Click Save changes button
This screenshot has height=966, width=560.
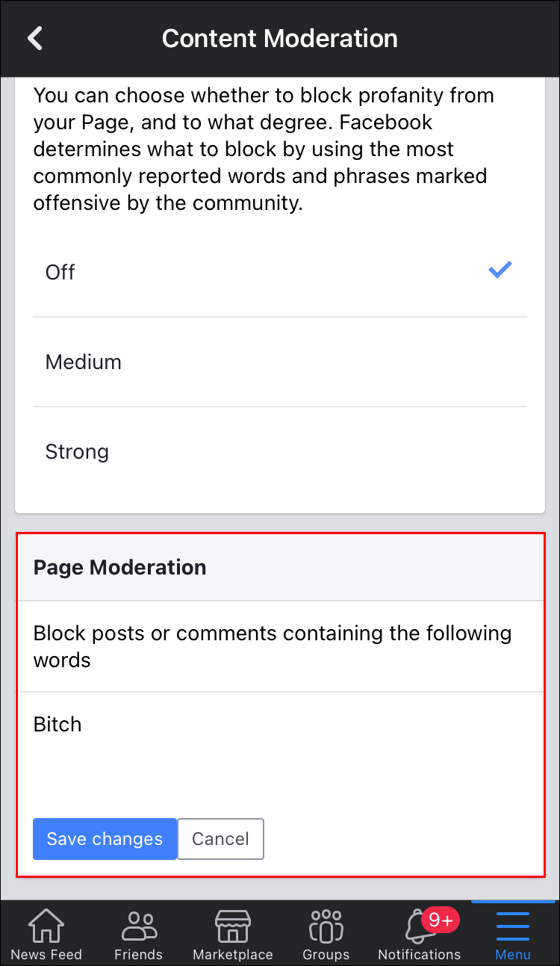[105, 839]
